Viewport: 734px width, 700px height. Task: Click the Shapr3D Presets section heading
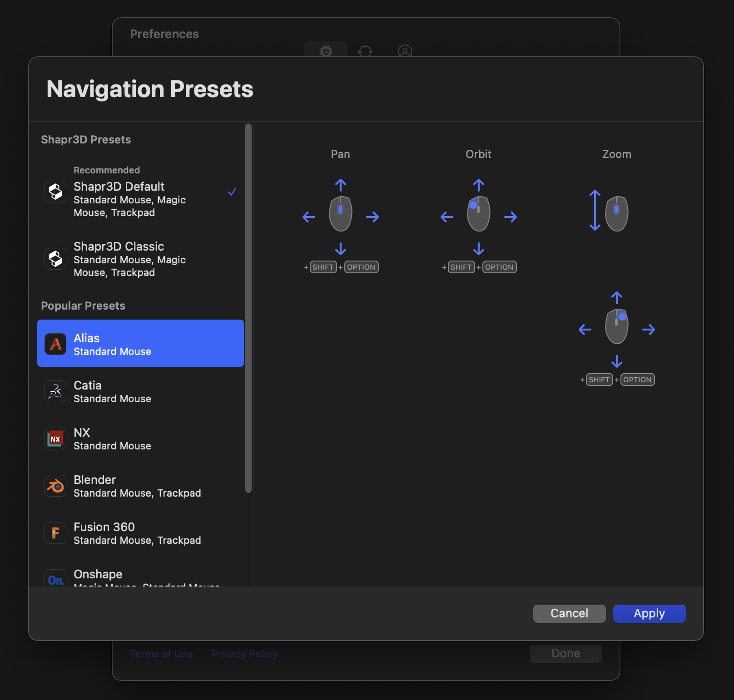86,140
